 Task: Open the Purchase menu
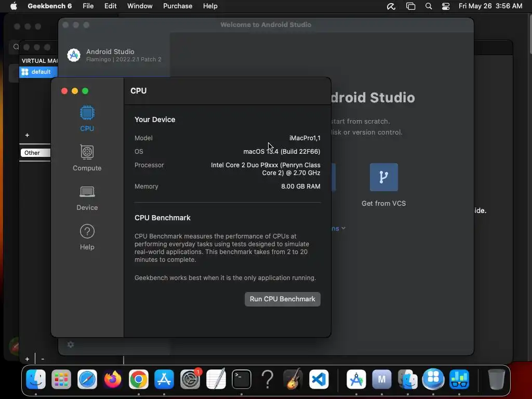point(178,6)
